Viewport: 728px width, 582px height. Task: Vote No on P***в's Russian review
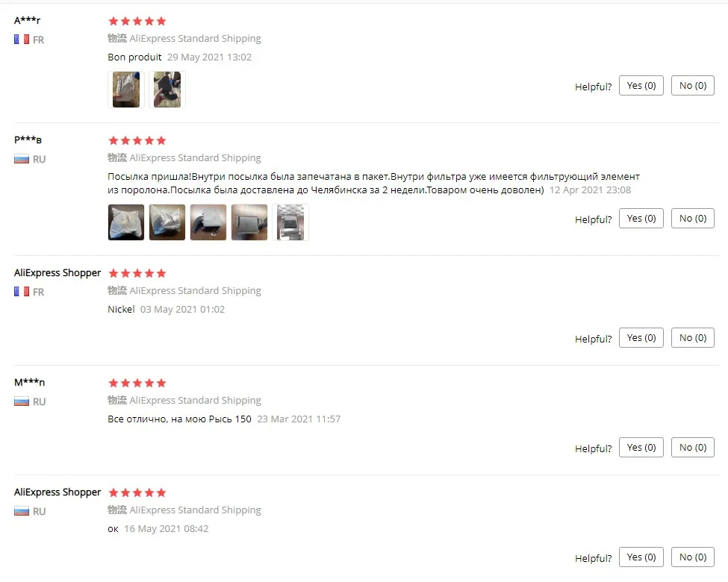[x=693, y=218]
